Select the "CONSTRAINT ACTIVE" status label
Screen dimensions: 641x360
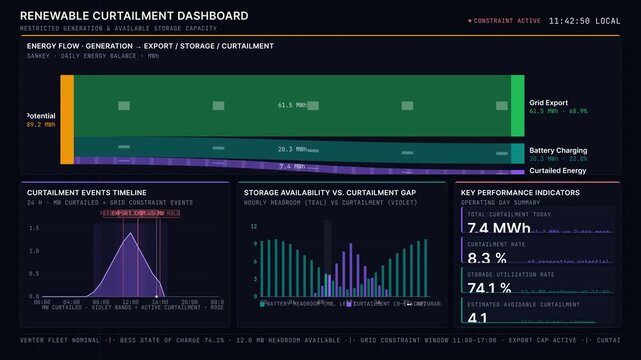(507, 20)
